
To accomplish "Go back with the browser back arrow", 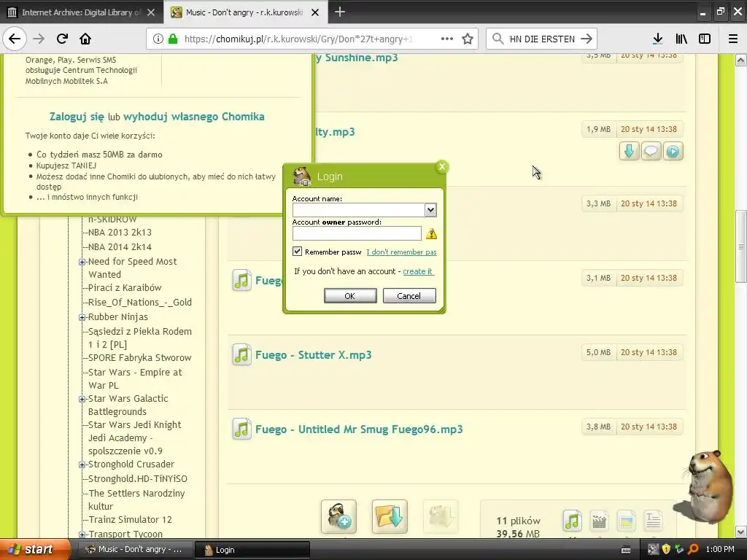I will pos(15,39).
